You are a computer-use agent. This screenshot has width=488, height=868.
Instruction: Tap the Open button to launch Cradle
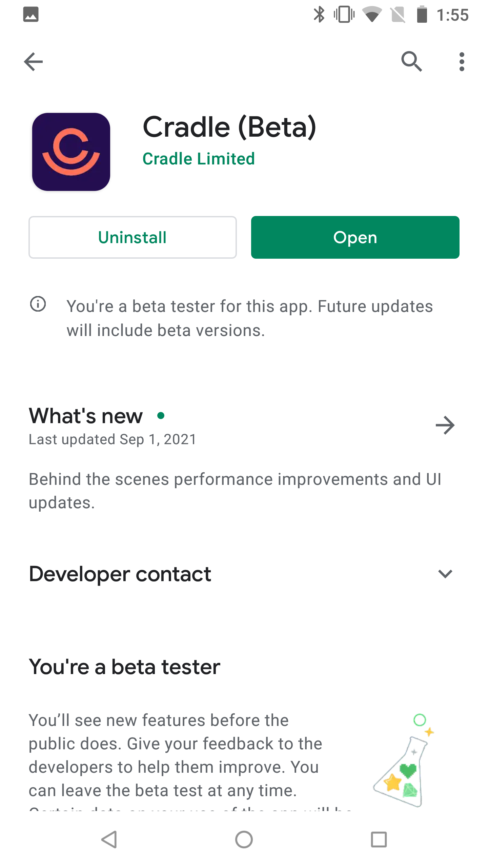[355, 237]
